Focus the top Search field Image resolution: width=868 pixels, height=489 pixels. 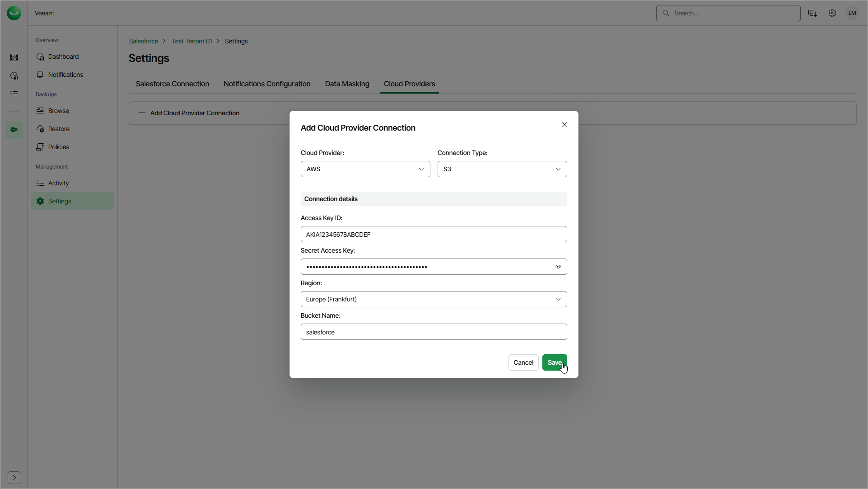(728, 13)
